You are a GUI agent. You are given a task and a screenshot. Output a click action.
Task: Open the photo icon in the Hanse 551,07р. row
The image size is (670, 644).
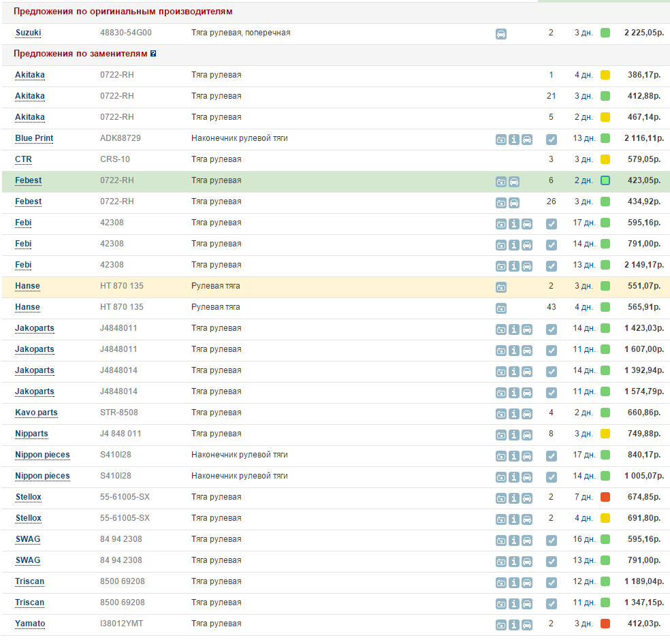pyautogui.click(x=500, y=287)
